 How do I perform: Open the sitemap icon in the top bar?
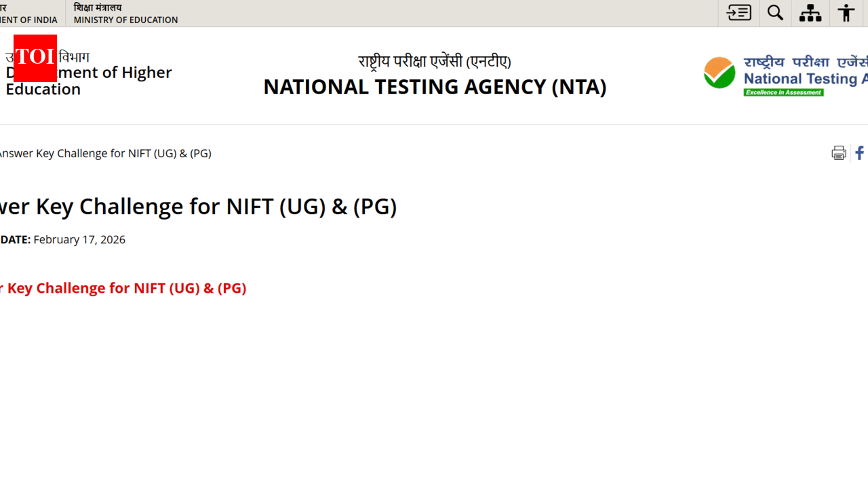point(810,12)
